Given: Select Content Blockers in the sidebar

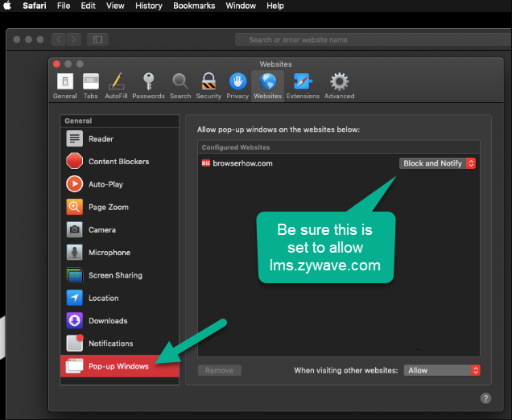Looking at the screenshot, I should click(x=118, y=161).
